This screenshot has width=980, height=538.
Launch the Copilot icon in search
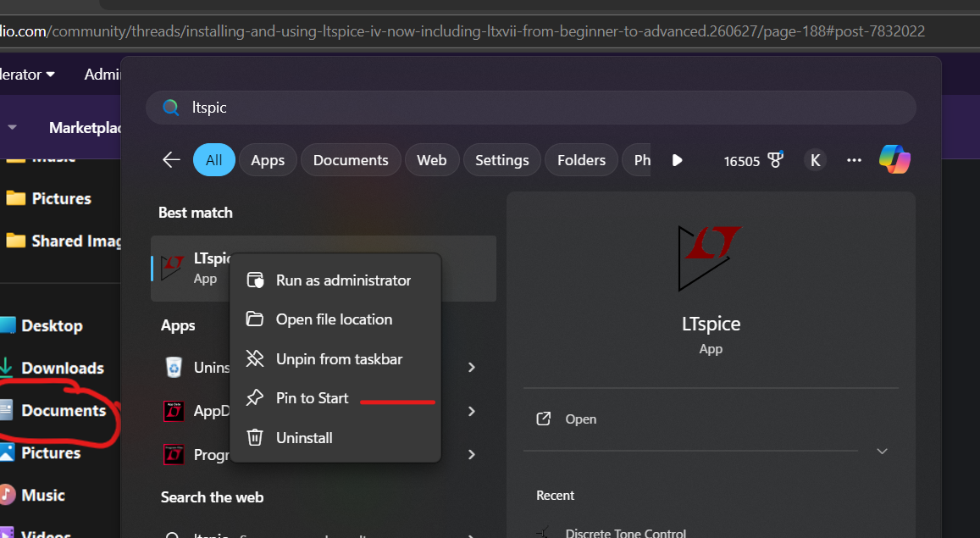(x=894, y=159)
